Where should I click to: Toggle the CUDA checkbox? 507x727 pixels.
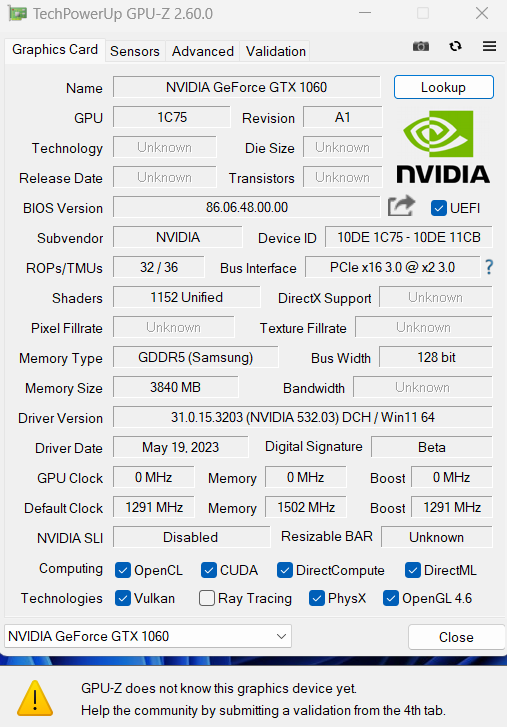(209, 570)
